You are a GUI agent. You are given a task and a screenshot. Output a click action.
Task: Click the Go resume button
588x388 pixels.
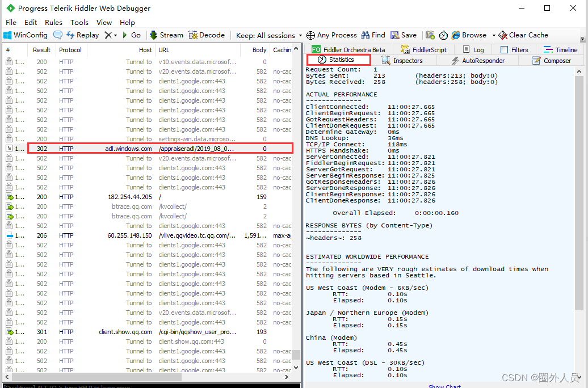pyautogui.click(x=132, y=35)
